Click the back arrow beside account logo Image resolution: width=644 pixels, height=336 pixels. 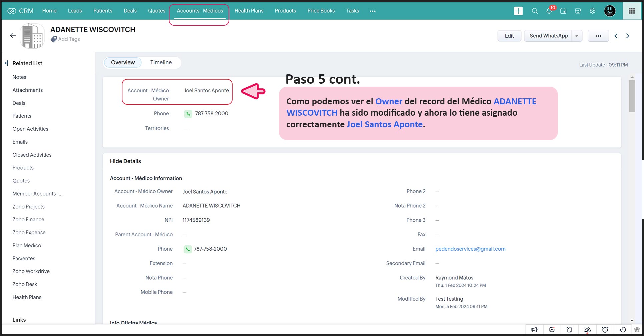click(13, 35)
